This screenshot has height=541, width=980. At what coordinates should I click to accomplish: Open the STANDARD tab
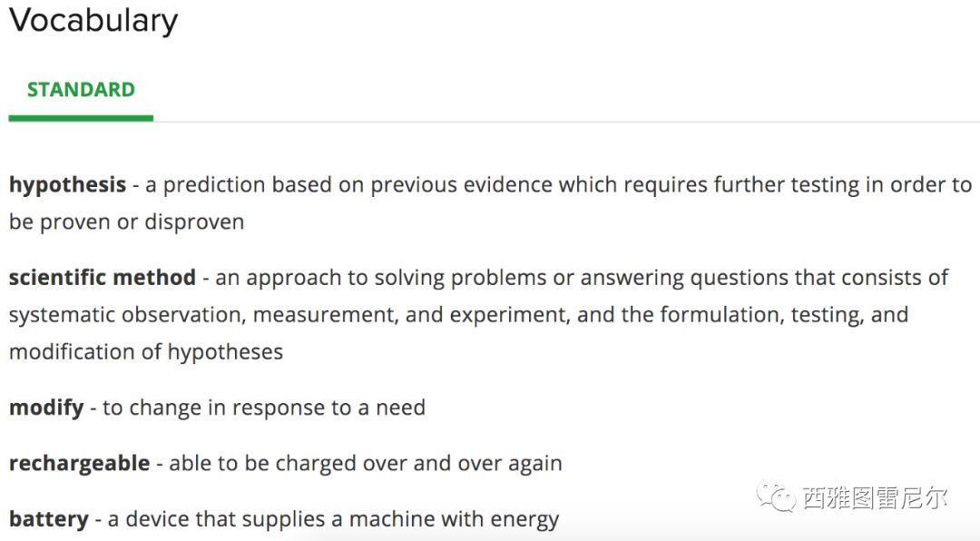pos(81,90)
